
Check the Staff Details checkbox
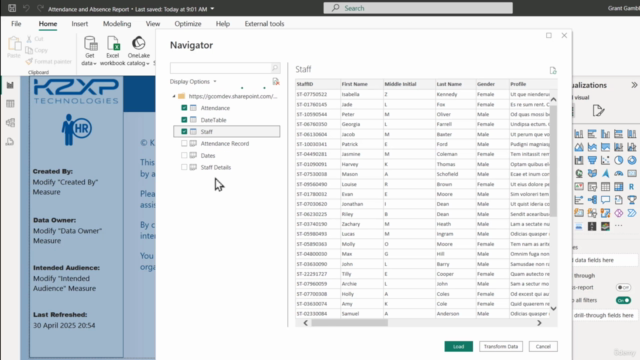click(184, 167)
